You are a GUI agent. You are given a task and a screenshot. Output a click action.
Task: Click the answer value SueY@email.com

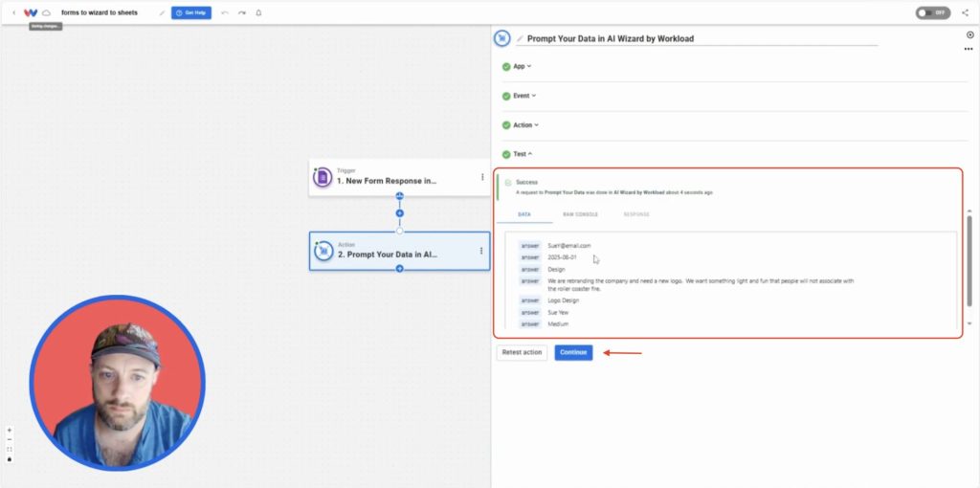[x=568, y=246]
